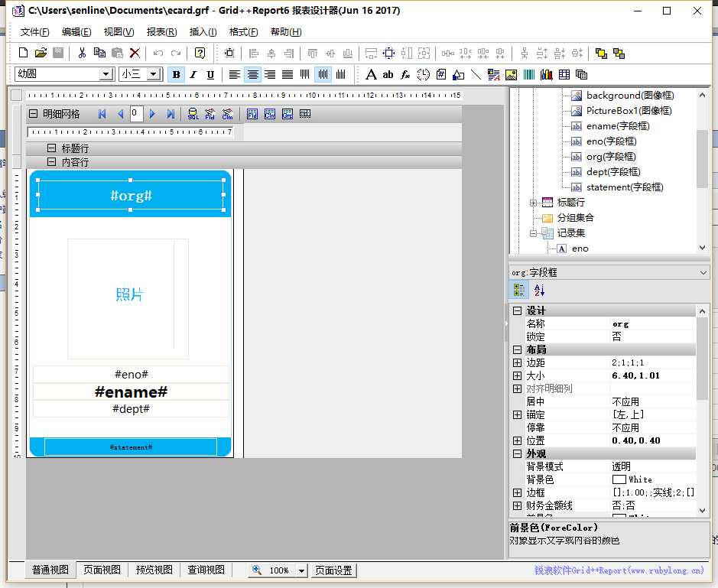The width and height of the screenshot is (718, 588).
Task: Bring the selected control to front
Action: tap(601, 53)
